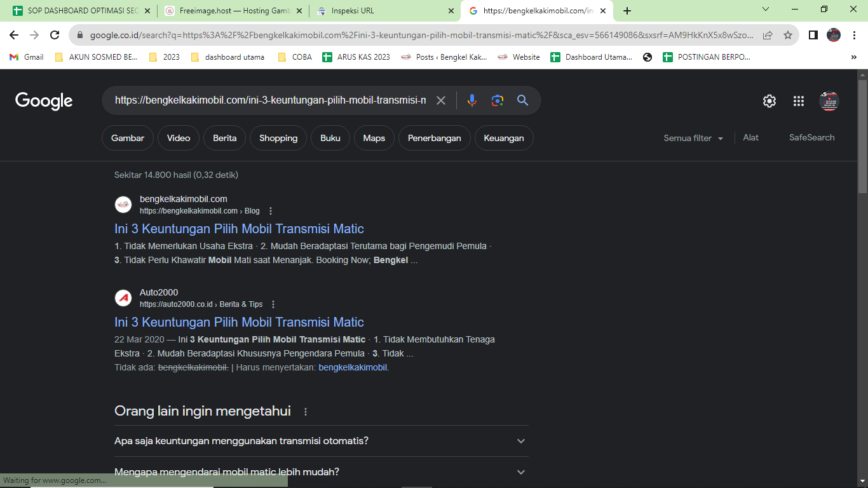Submit the search with the magnifier icon
Image resolution: width=868 pixels, height=488 pixels.
coord(522,100)
